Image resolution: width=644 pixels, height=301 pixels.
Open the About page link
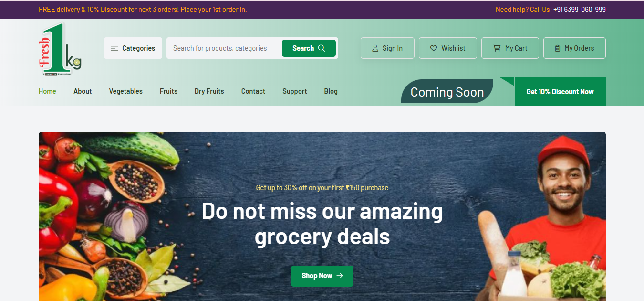pyautogui.click(x=83, y=91)
